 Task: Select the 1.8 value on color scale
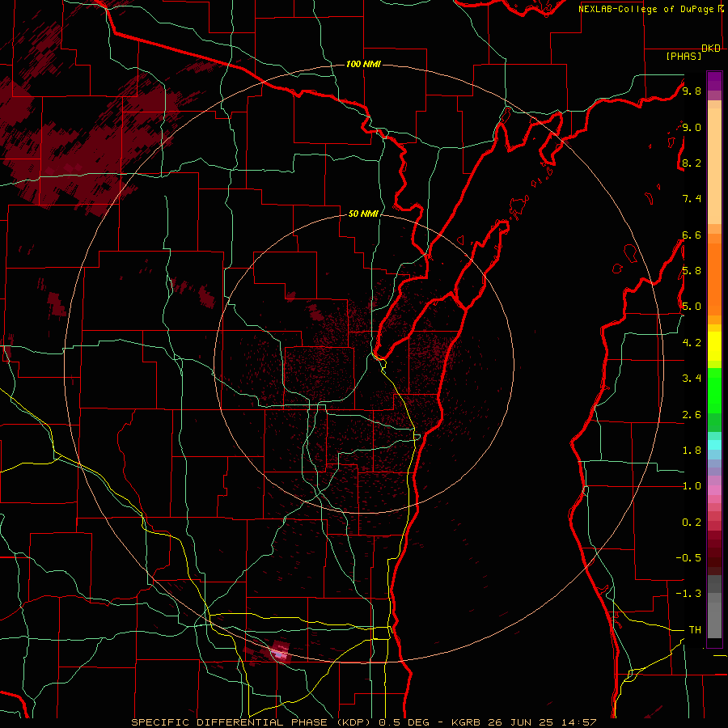coord(692,451)
